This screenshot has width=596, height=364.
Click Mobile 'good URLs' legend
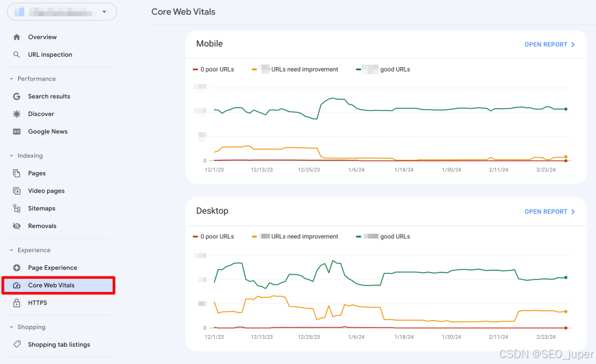click(x=382, y=70)
